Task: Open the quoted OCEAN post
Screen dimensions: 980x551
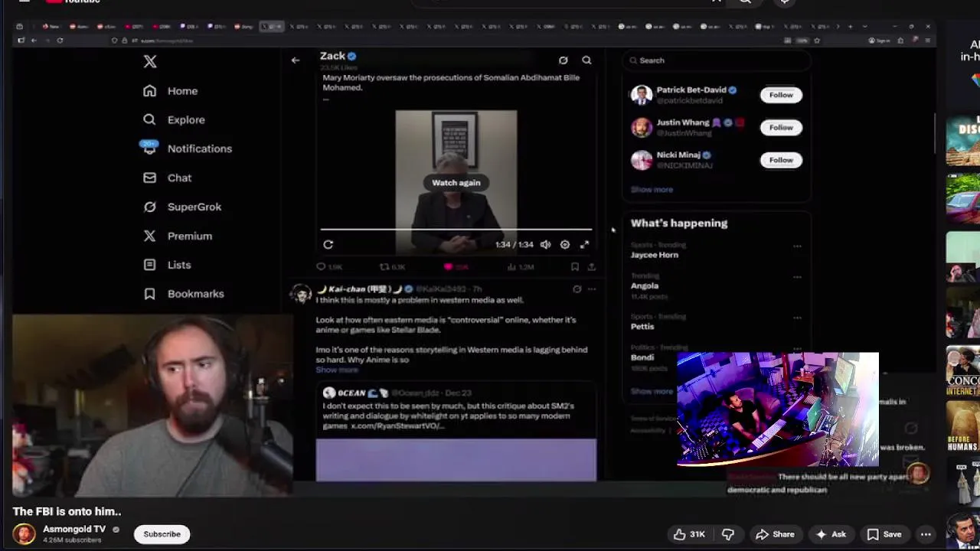Action: [x=456, y=433]
